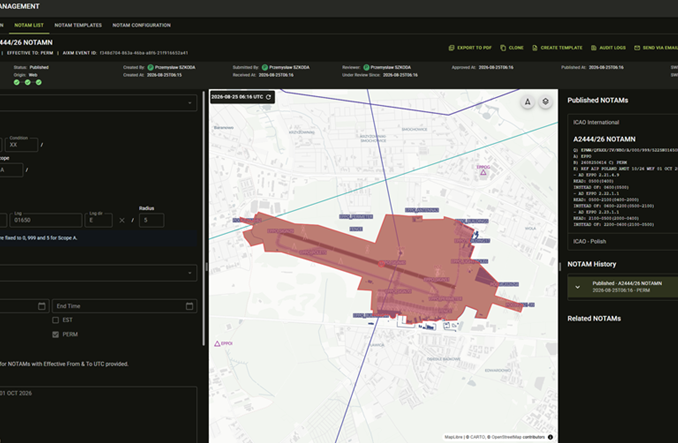The height and width of the screenshot is (443, 678).
Task: Switch to NOTAM TEMPLATES tab
Action: pos(78,25)
